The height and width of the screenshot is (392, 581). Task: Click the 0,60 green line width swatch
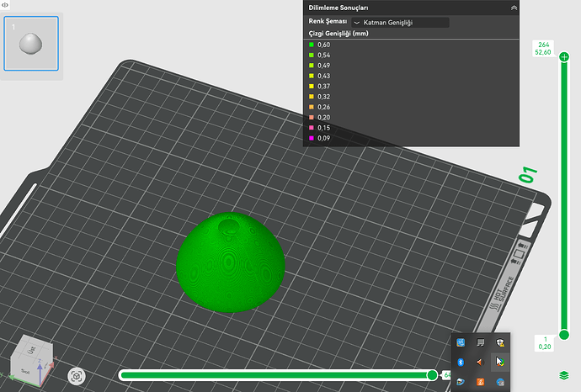312,45
